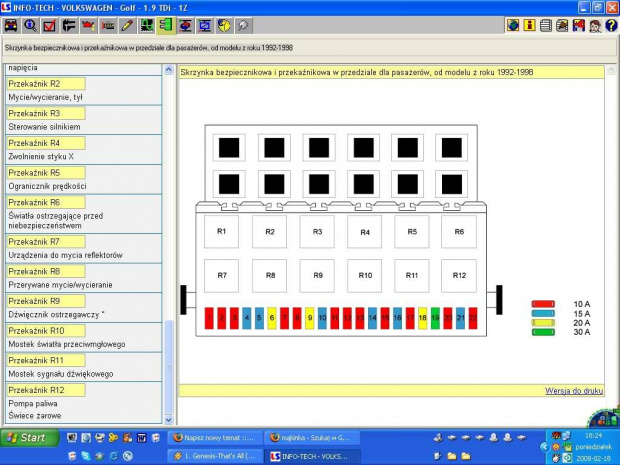Screen dimensions: 620x465
Task: Open the red oil can lubrication icon
Action: 88,26
